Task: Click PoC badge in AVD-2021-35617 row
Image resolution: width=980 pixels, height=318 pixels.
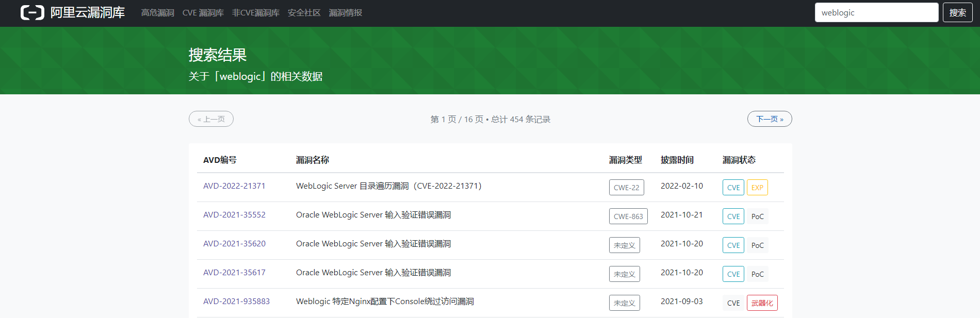Action: pos(758,274)
